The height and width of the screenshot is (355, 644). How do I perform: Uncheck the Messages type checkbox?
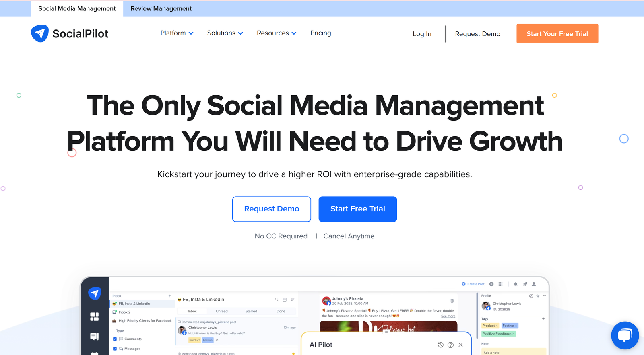pyautogui.click(x=115, y=349)
